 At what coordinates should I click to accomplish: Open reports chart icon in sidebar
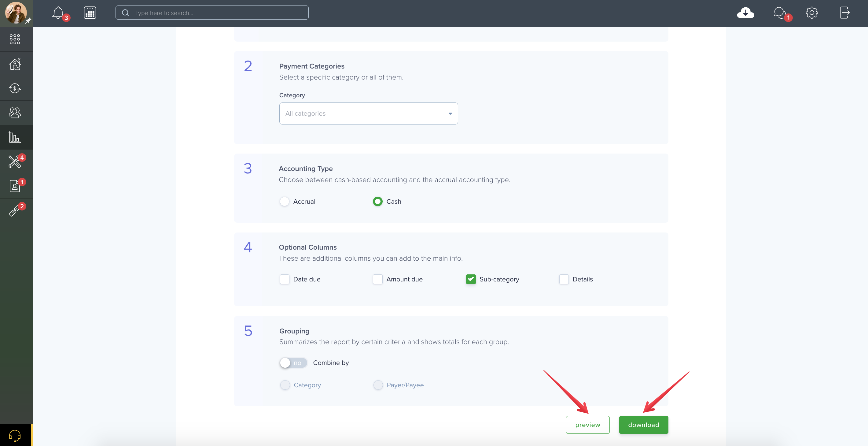pyautogui.click(x=15, y=137)
